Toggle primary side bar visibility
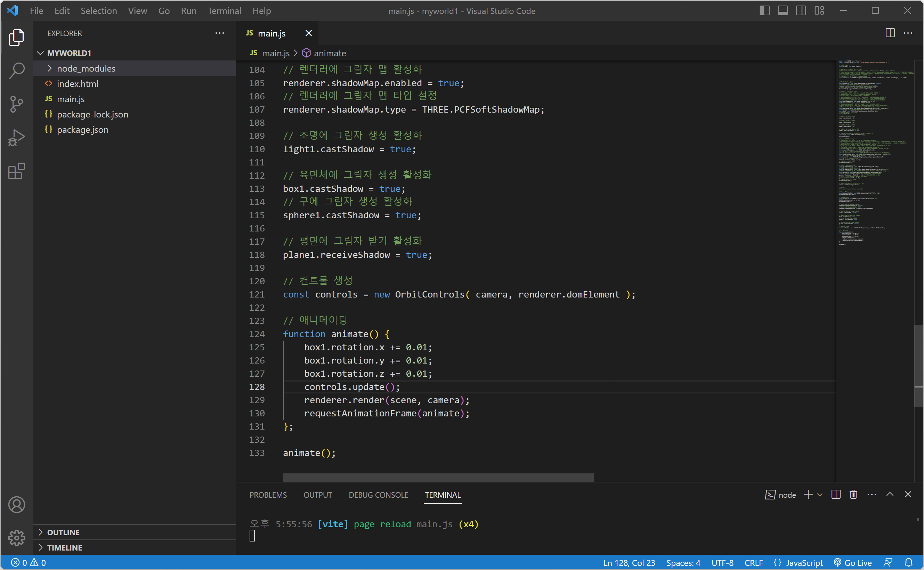This screenshot has width=924, height=570. pyautogui.click(x=764, y=10)
